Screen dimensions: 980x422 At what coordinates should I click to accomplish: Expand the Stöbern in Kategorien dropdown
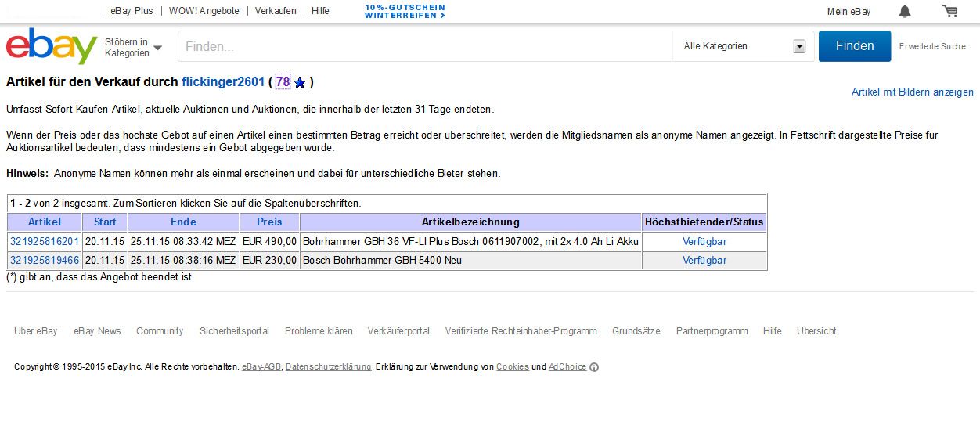click(133, 47)
